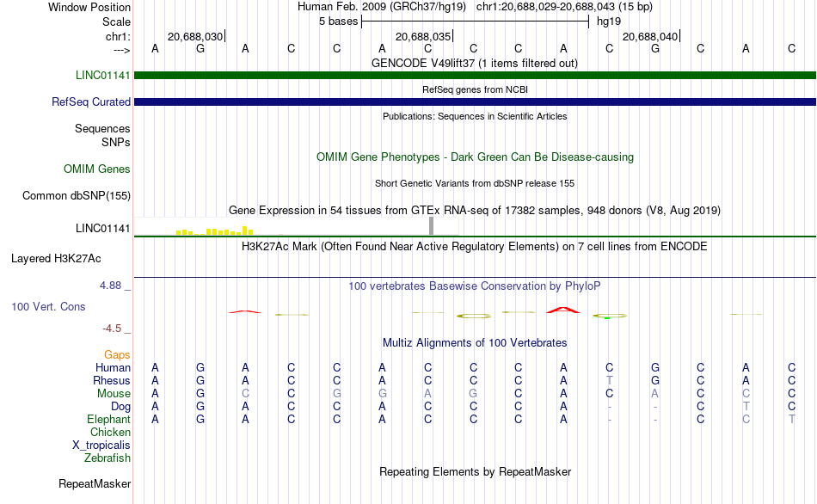Click the Sequences track label

102,128
